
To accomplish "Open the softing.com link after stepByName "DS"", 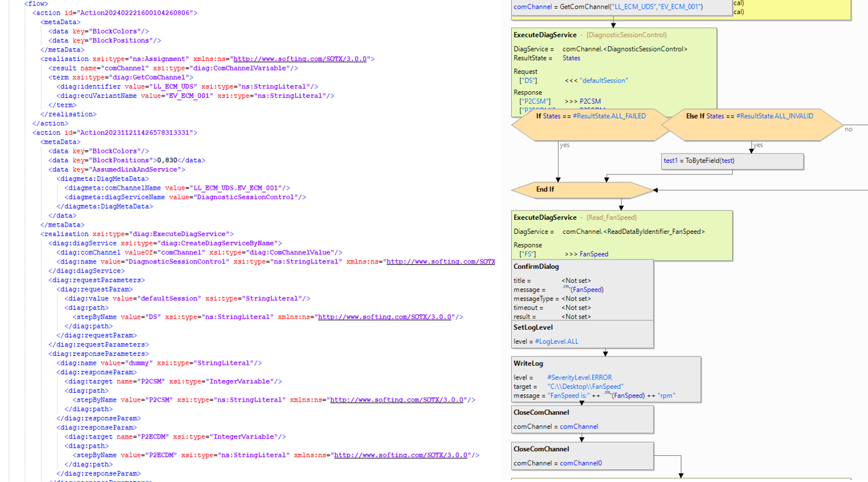I will pos(385,317).
